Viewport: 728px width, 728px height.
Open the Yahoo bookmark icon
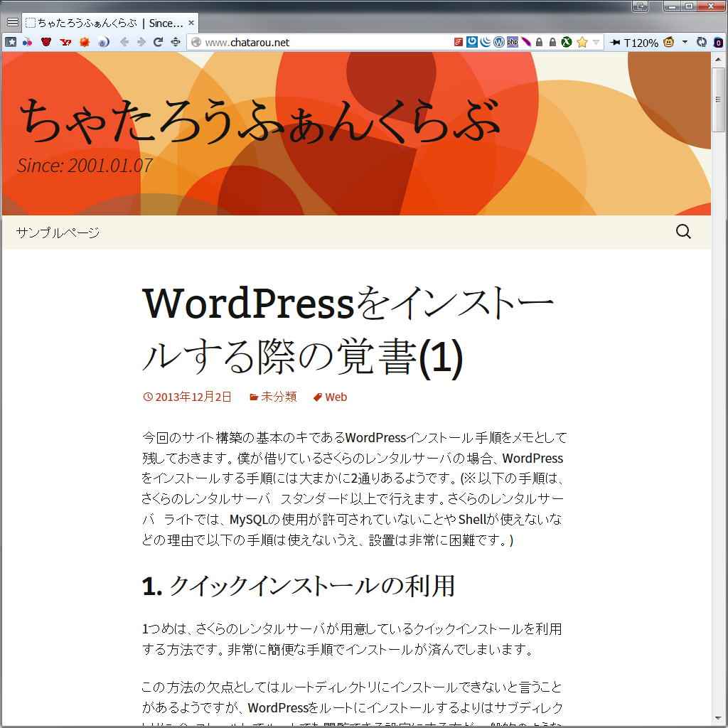pos(65,42)
